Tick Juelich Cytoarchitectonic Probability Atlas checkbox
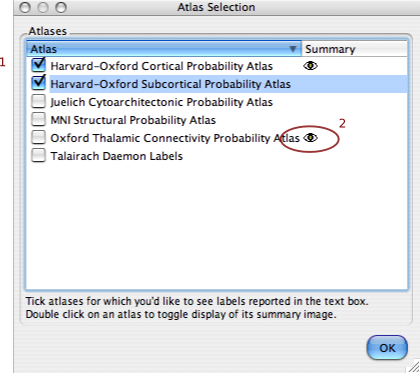 [39, 101]
